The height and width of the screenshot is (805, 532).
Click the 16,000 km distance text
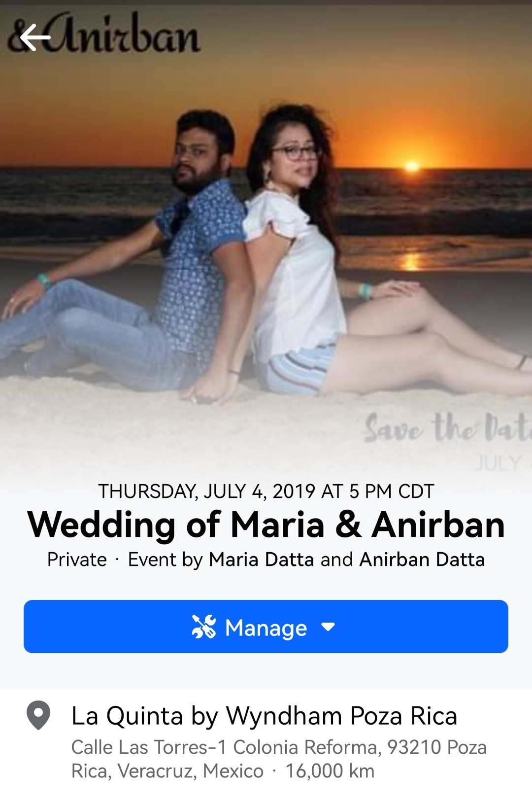[x=330, y=771]
